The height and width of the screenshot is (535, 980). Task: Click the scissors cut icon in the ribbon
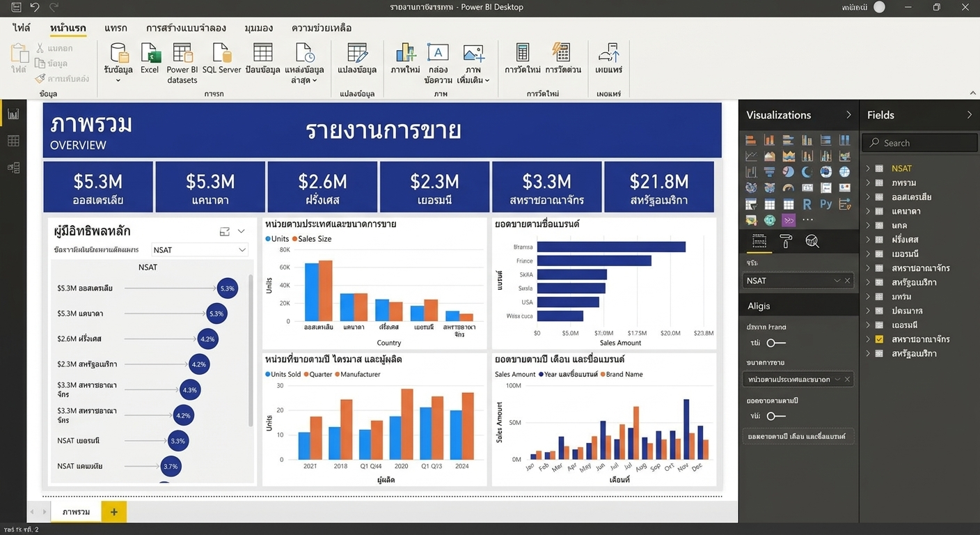pos(40,48)
